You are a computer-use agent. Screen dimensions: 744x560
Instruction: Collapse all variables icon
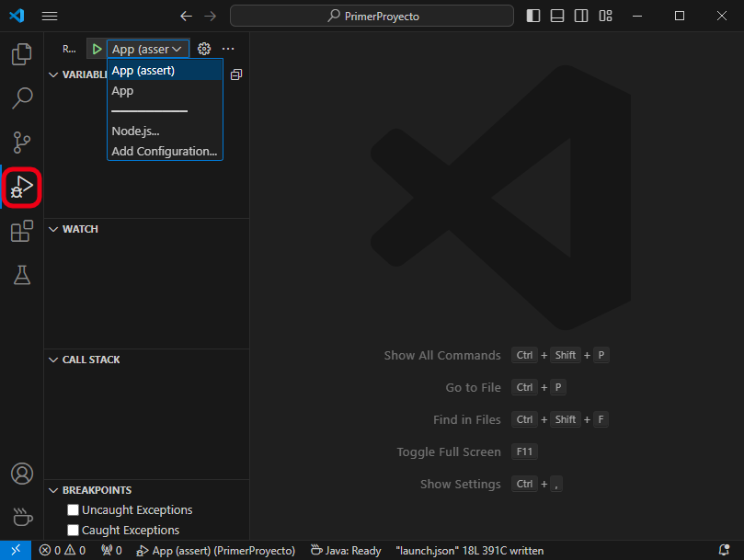(236, 74)
